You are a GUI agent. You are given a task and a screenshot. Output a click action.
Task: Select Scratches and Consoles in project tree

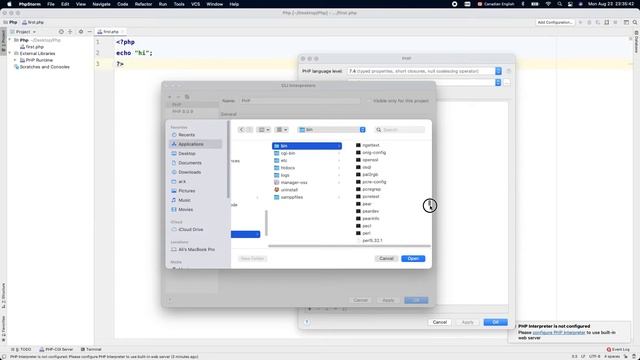click(42, 67)
